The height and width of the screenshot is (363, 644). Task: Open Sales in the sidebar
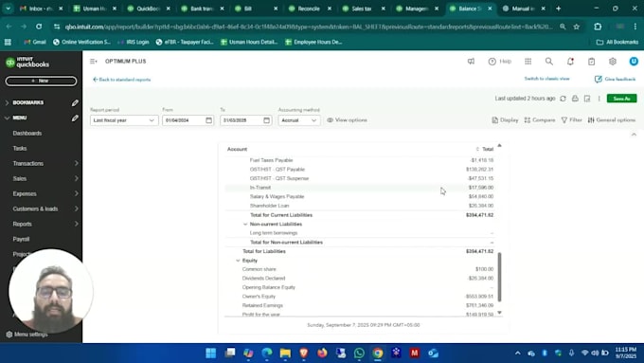pos(20,179)
